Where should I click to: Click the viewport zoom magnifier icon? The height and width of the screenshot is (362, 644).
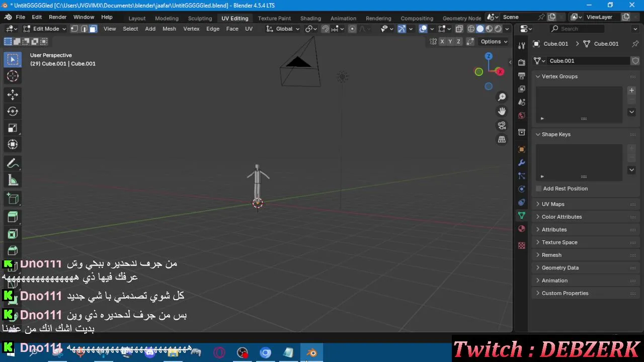(502, 97)
